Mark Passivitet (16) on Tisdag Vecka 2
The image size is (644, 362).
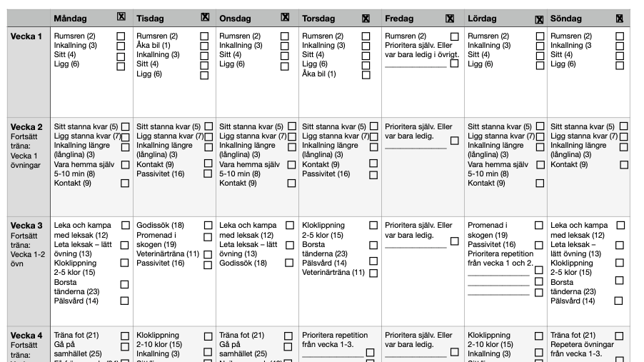[208, 174]
